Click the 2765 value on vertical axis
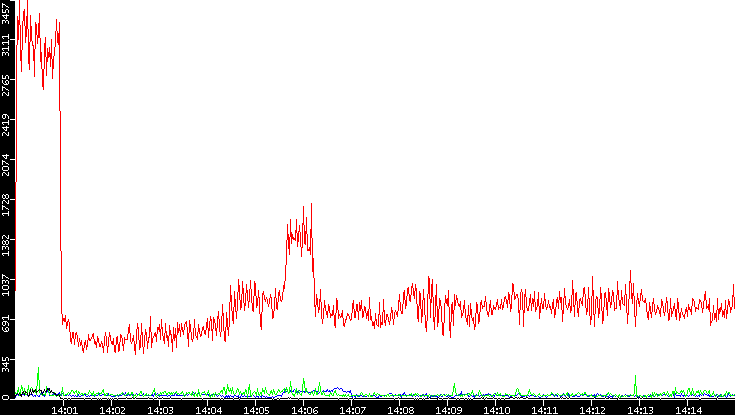 point(6,85)
